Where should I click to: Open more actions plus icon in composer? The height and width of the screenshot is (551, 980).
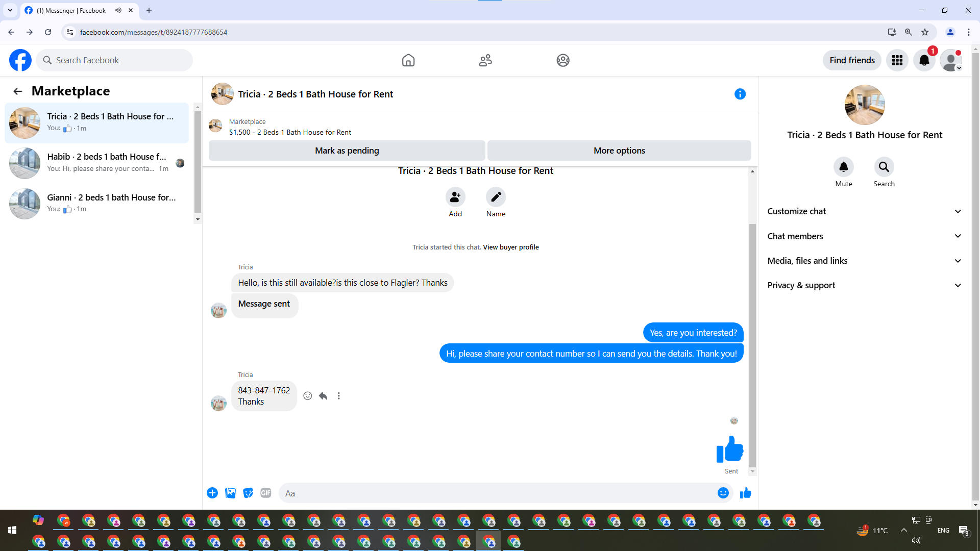tap(212, 493)
